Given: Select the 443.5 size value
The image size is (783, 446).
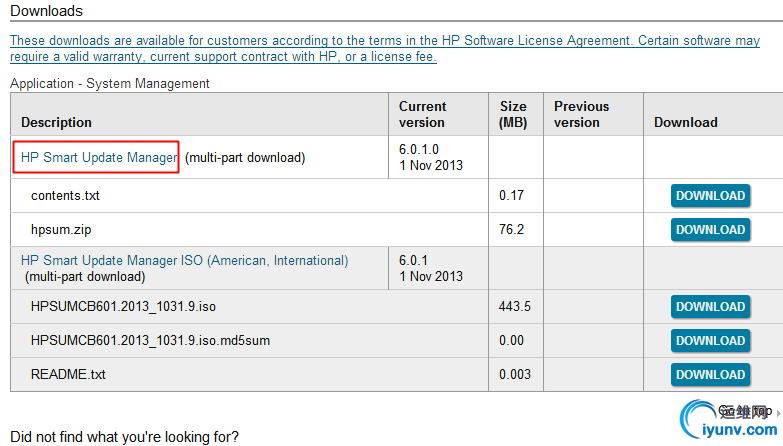Looking at the screenshot, I should [514, 307].
